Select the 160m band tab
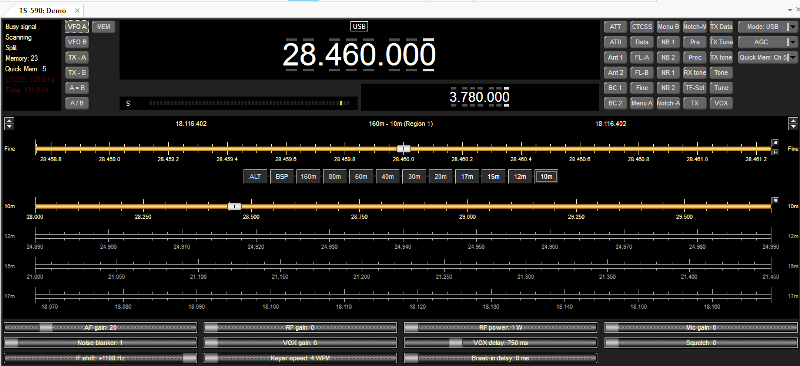This screenshot has height=366, width=800. pyautogui.click(x=308, y=177)
